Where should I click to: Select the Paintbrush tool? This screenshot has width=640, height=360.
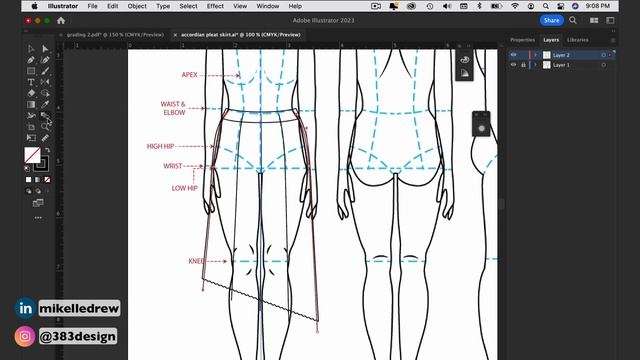click(45, 71)
